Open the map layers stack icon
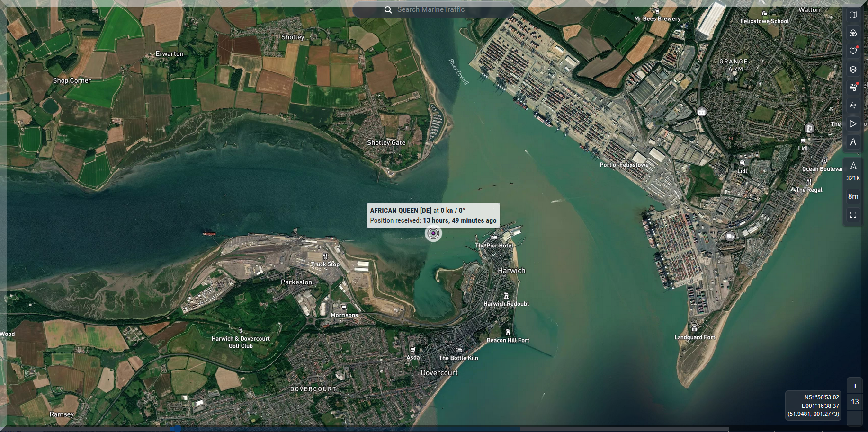 (853, 70)
